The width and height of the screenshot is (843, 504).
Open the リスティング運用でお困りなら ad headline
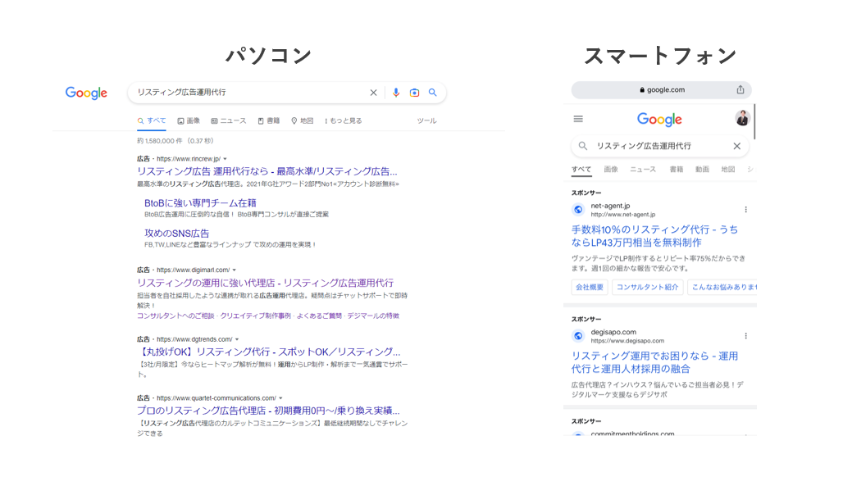(x=654, y=362)
